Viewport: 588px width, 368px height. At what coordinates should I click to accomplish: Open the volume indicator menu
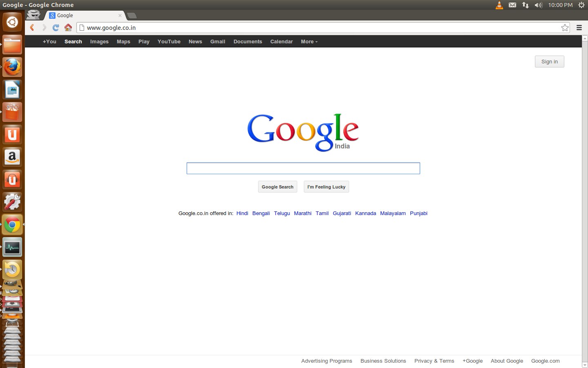coord(538,5)
